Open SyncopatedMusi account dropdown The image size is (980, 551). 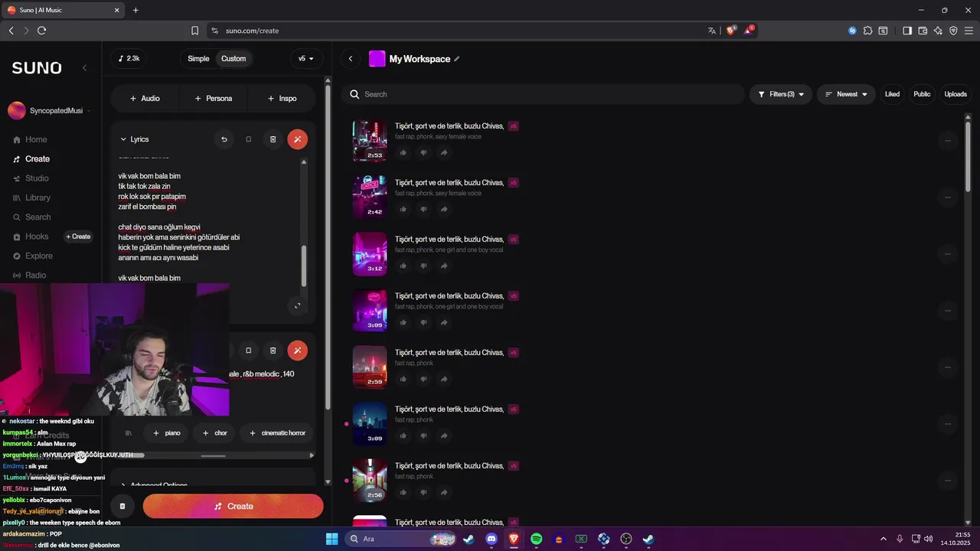pyautogui.click(x=50, y=111)
